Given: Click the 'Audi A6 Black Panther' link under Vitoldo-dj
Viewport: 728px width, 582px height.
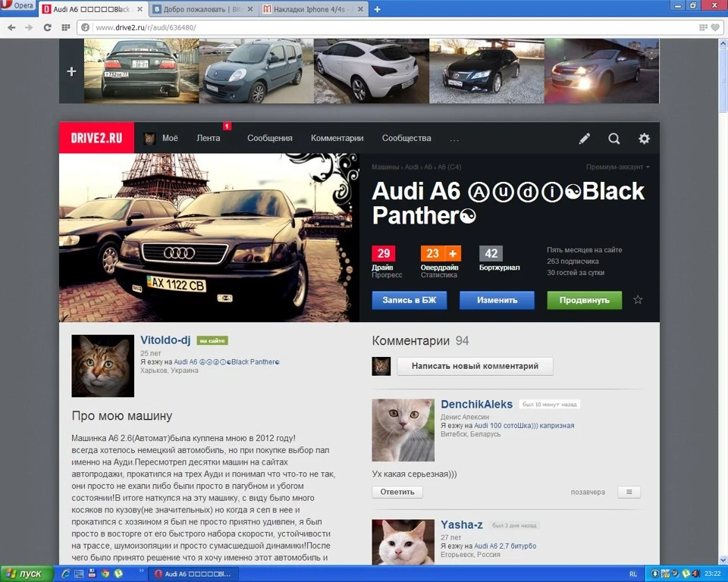Looking at the screenshot, I should (x=227, y=362).
